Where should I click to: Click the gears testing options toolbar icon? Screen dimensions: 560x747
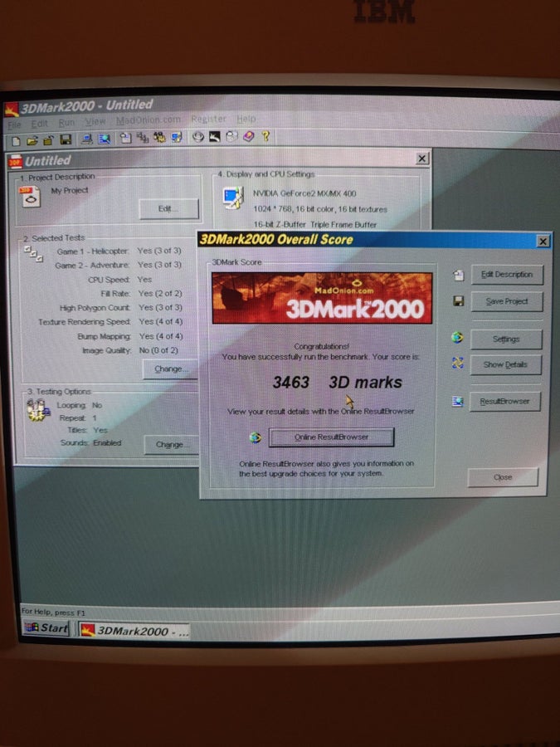pyautogui.click(x=159, y=138)
